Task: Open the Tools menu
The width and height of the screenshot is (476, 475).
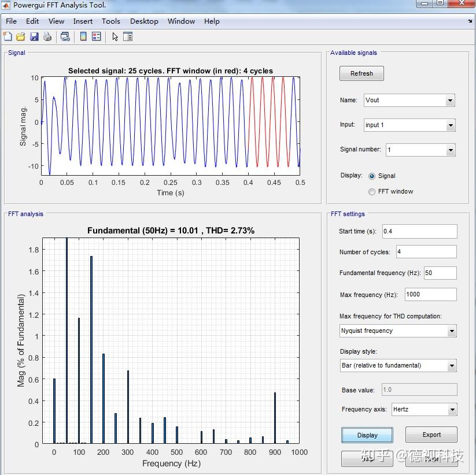Action: tap(111, 21)
